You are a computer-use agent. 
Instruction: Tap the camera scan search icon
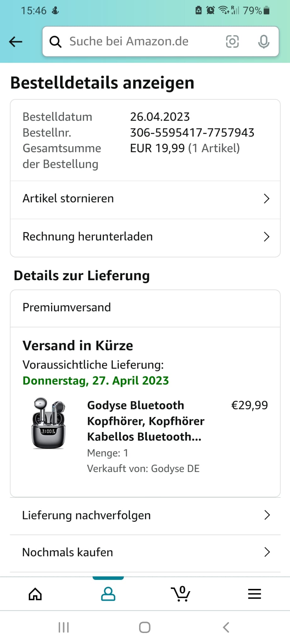coord(232,42)
